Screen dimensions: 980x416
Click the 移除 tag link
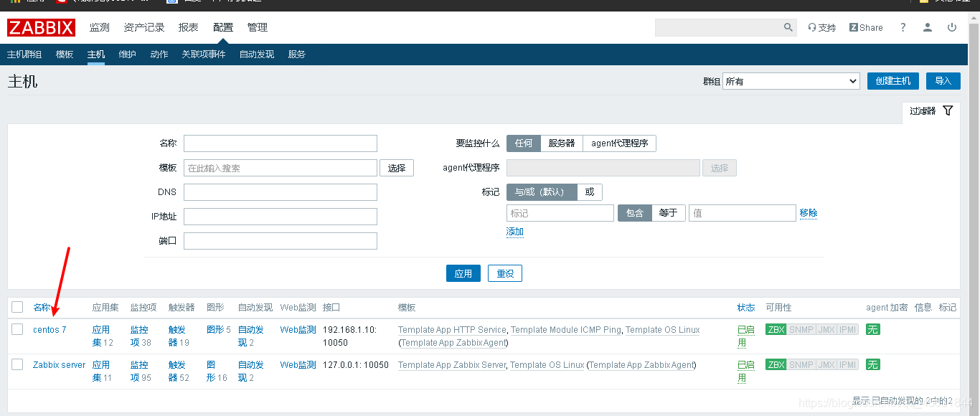point(809,213)
